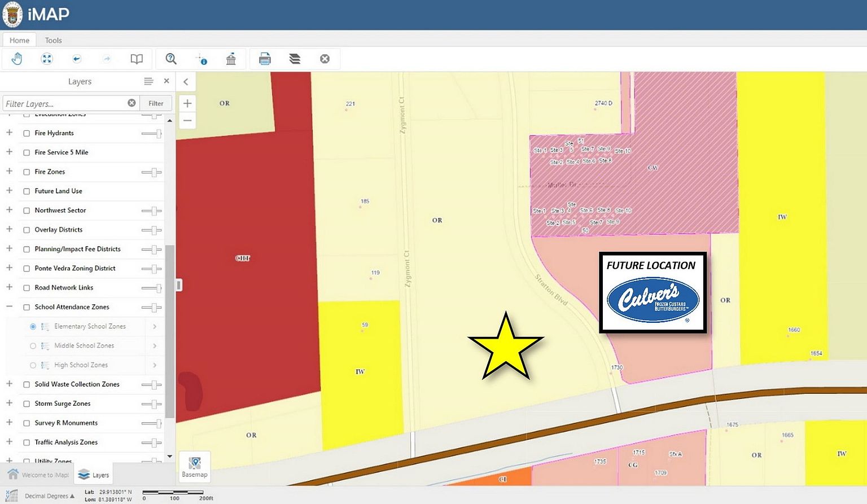Open the layers stack toolbar icon
The height and width of the screenshot is (504, 867).
(x=295, y=59)
